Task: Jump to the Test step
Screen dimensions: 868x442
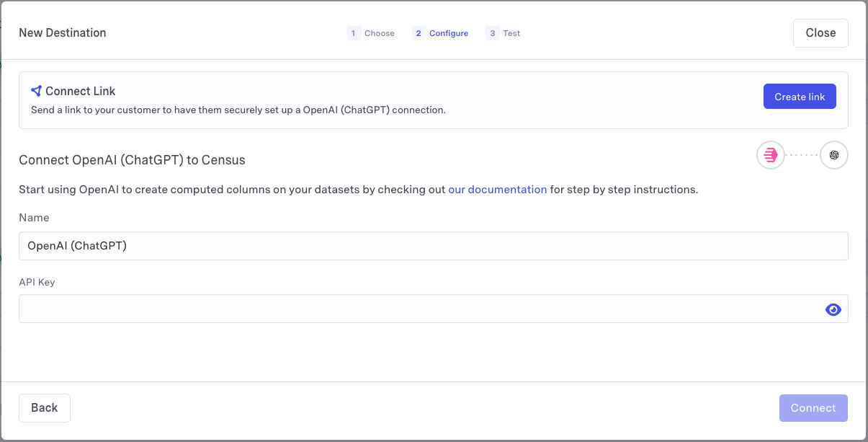Action: click(511, 33)
